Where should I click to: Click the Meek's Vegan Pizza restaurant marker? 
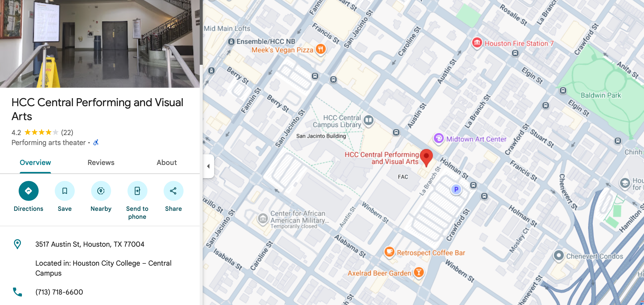point(321,49)
